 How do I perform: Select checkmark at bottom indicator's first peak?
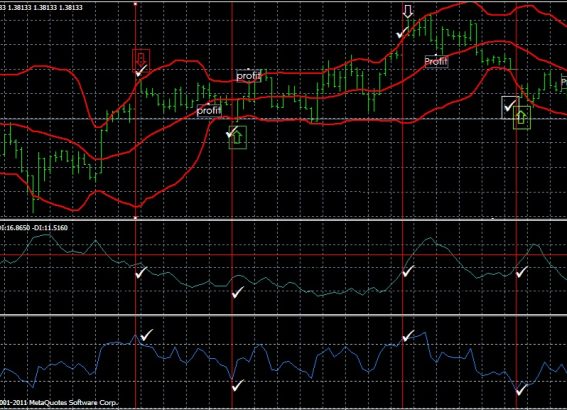(146, 335)
